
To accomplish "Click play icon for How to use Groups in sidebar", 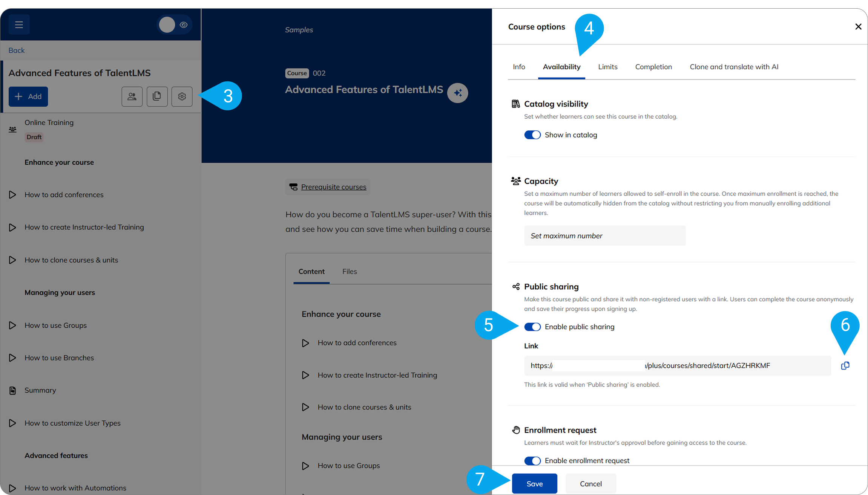I will tap(12, 325).
